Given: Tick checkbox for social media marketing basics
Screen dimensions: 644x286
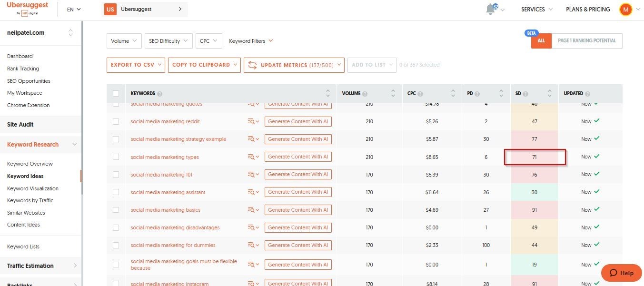Looking at the screenshot, I should tap(116, 210).
